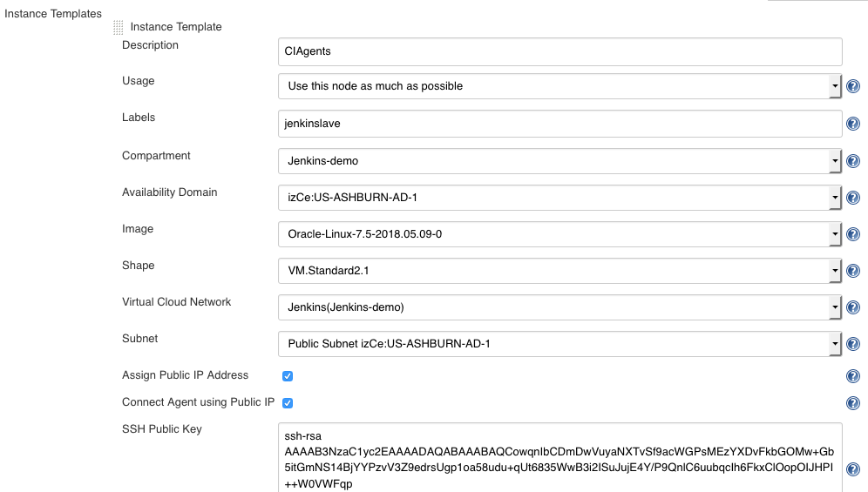Open the Image field help icon
This screenshot has width=868, height=492.
[853, 234]
